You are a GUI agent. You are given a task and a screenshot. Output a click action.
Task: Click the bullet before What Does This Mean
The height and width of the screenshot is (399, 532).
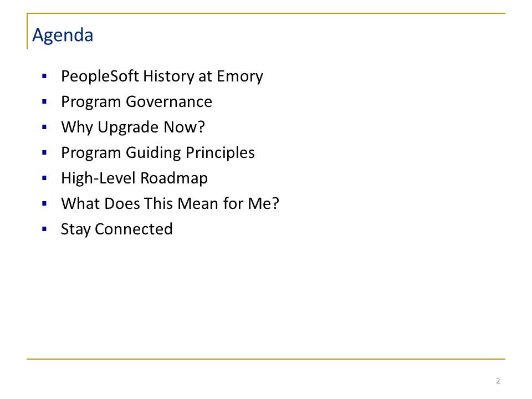[x=44, y=203]
